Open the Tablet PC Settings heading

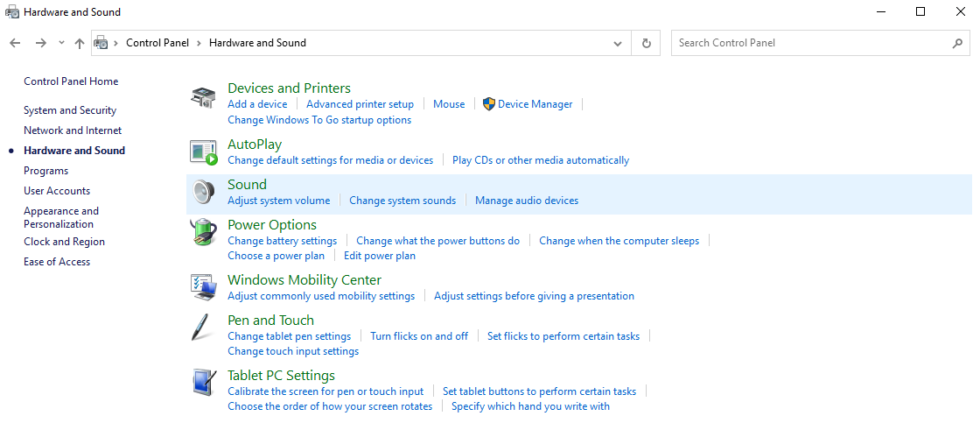click(281, 376)
